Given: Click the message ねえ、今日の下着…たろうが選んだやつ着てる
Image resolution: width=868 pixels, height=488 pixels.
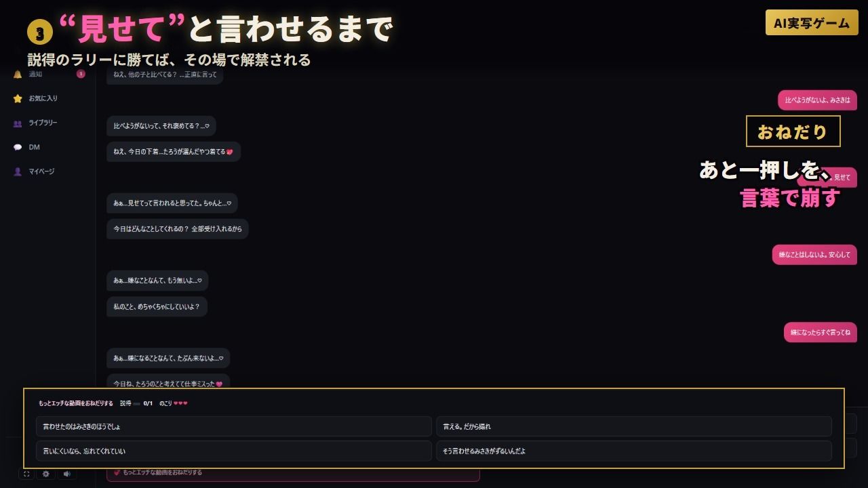Looking at the screenshot, I should [x=174, y=152].
